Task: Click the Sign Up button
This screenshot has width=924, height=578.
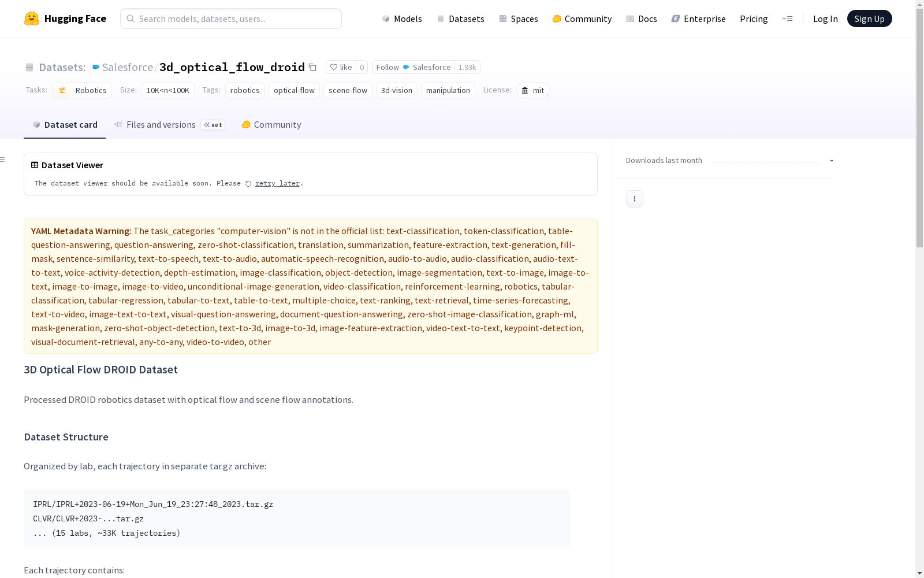Action: click(869, 18)
